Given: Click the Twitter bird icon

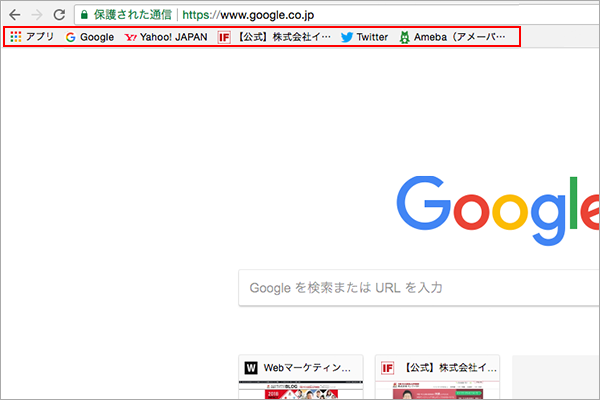Looking at the screenshot, I should tap(347, 37).
